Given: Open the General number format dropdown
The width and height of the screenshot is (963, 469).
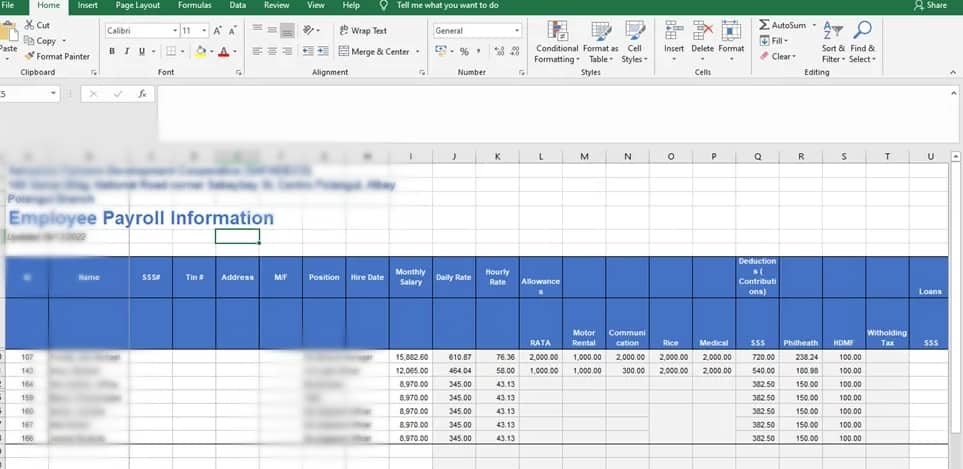Looking at the screenshot, I should (x=517, y=31).
